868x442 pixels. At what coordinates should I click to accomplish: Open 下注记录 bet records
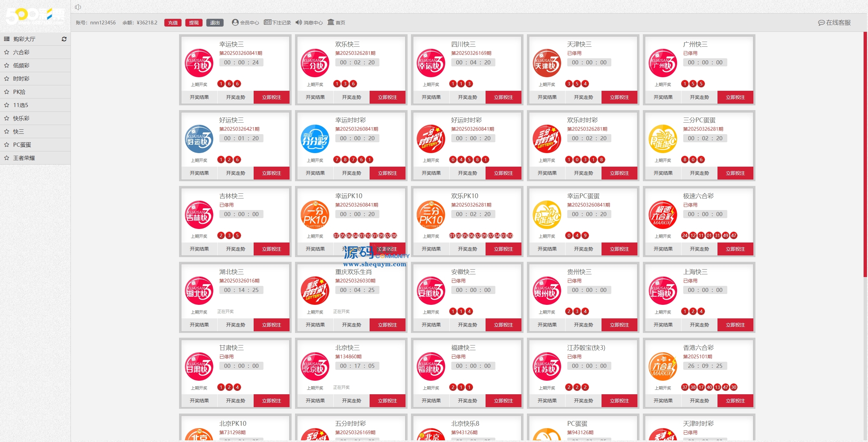coord(277,23)
